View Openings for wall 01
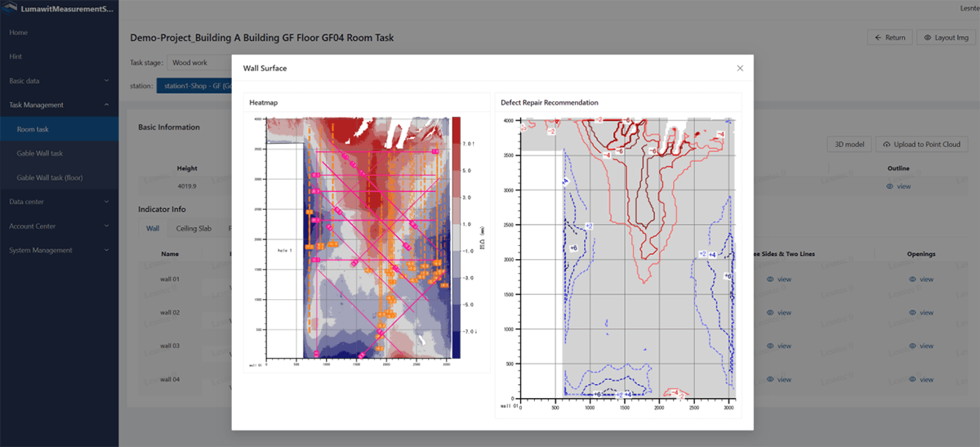The width and height of the screenshot is (980, 447). pyautogui.click(x=920, y=279)
